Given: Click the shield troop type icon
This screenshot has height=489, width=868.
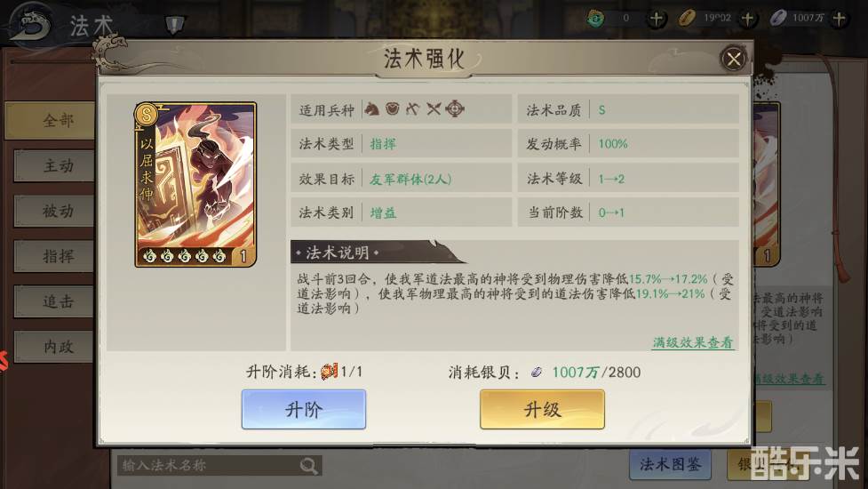Looking at the screenshot, I should (393, 108).
